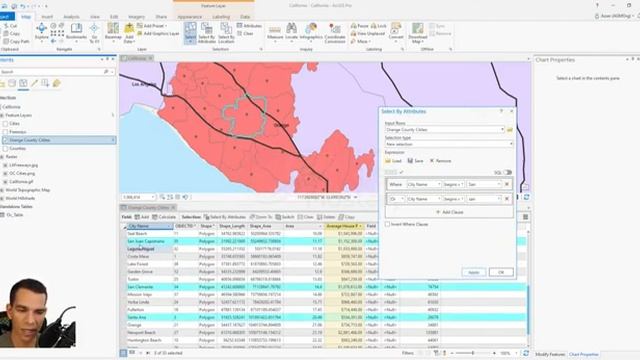Collapse the Raster group in Contents
The width and height of the screenshot is (640, 360).
coord(2,157)
